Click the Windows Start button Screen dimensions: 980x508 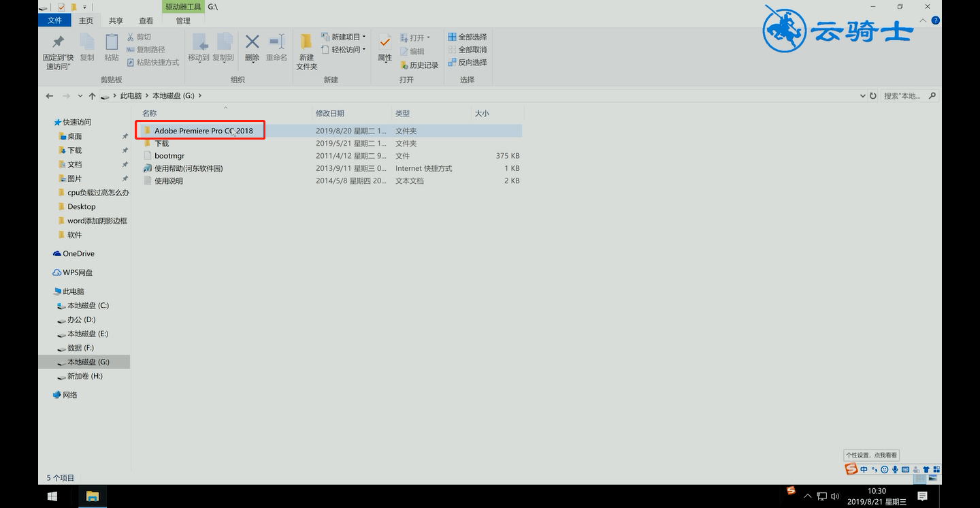tap(52, 496)
